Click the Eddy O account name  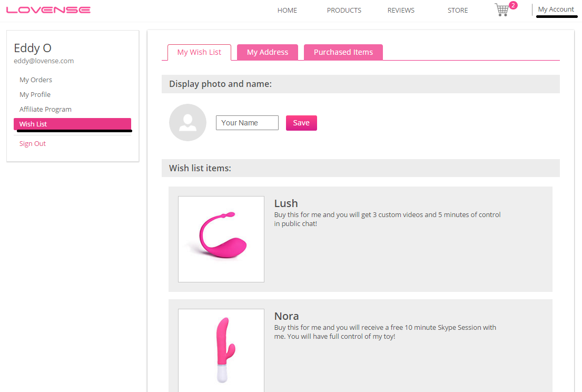click(33, 48)
